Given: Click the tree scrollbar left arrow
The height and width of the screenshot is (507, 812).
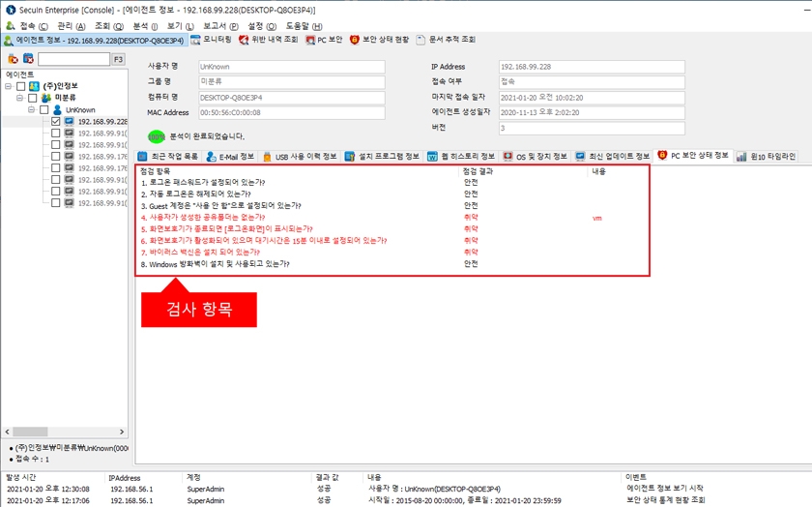Looking at the screenshot, I should coord(8,432).
